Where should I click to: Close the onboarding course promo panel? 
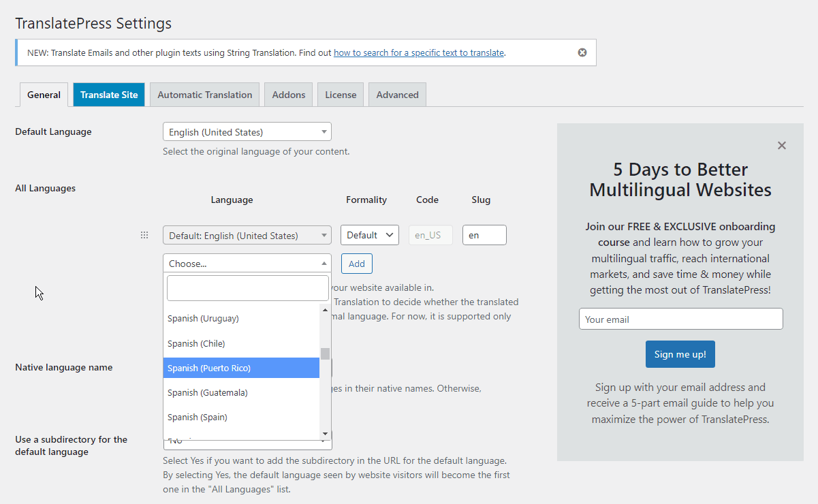[x=782, y=145]
